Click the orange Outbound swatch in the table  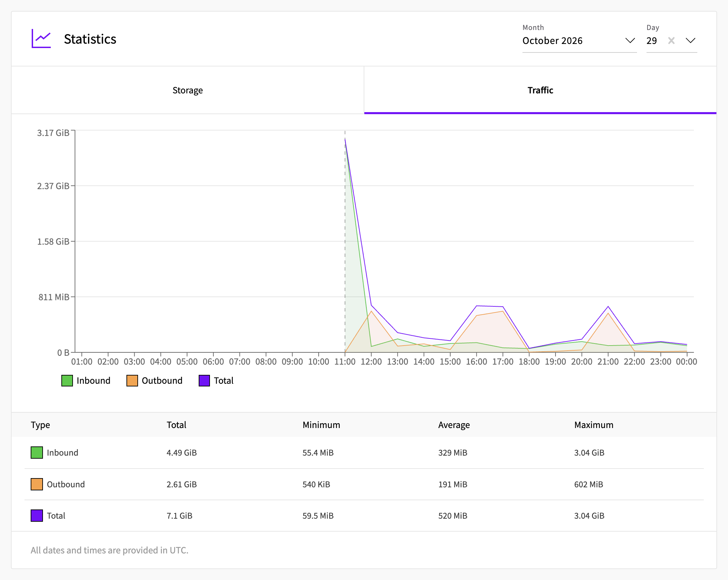[x=37, y=484]
